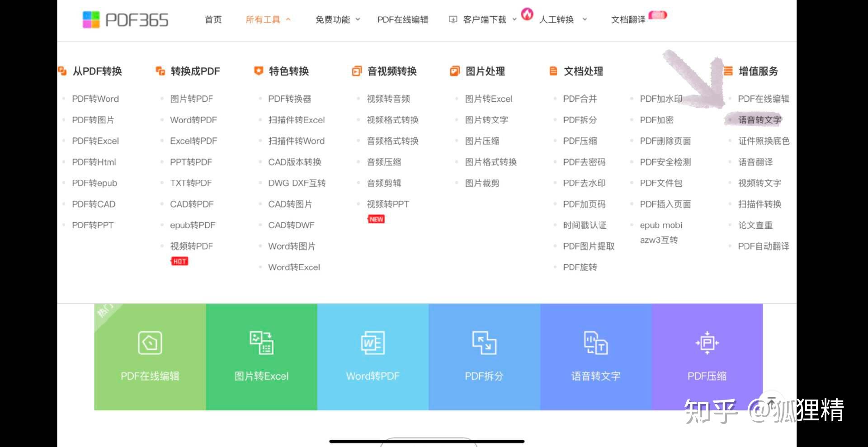The height and width of the screenshot is (447, 868).
Task: Select 语音转文字 under 增值服务
Action: (x=760, y=120)
